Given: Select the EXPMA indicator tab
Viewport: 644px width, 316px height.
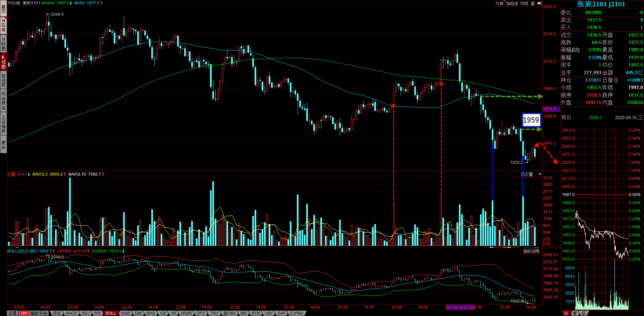Looking at the screenshot, I should [x=297, y=313].
